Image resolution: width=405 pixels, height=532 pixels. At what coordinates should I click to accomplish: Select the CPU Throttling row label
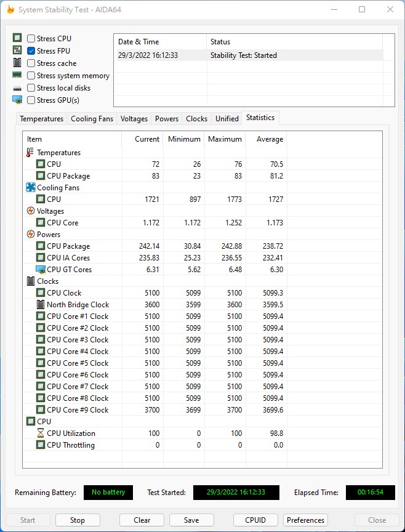pos(71,445)
